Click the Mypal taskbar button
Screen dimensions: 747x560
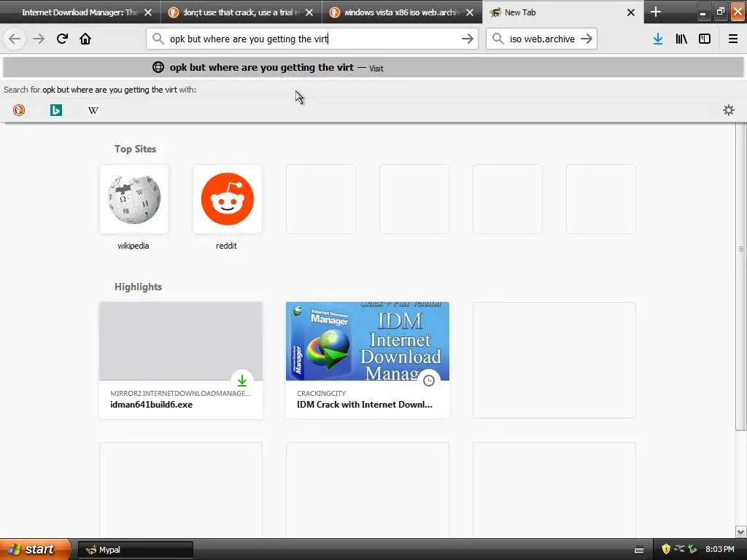click(135, 550)
